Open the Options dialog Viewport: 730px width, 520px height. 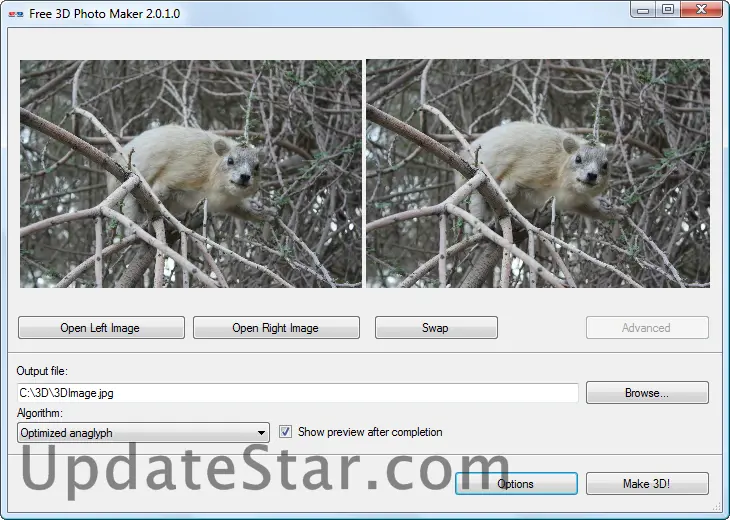[516, 484]
